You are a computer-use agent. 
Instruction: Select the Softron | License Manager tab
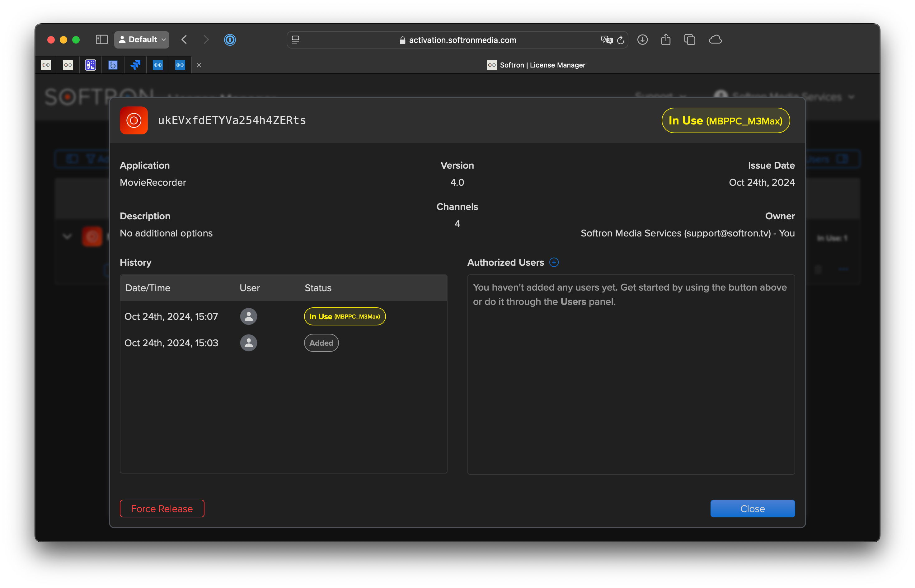tap(536, 65)
